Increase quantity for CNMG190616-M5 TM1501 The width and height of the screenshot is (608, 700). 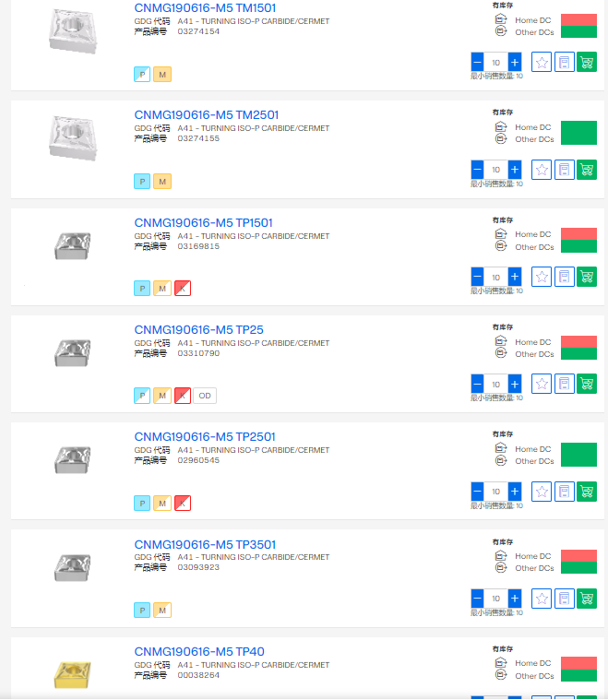click(515, 63)
